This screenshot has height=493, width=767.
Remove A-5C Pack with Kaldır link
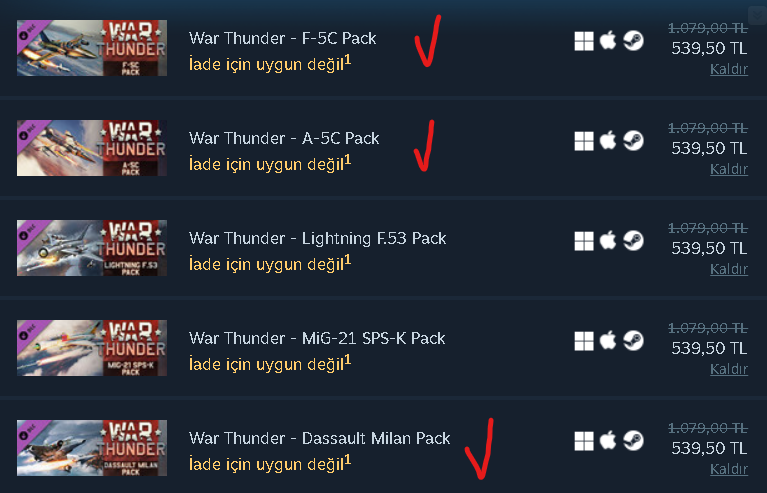[729, 169]
